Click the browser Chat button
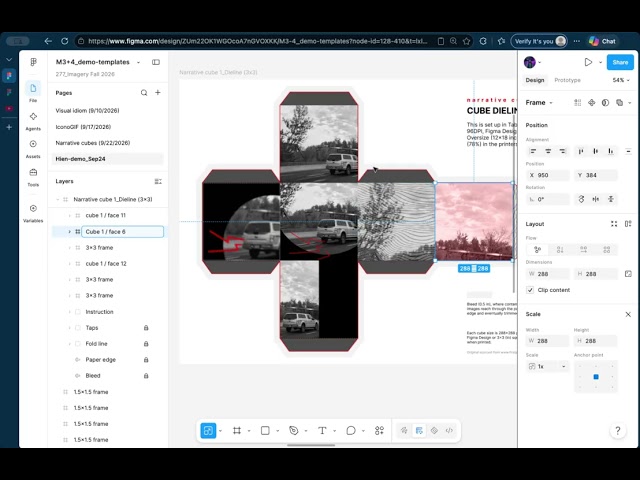The width and height of the screenshot is (640, 480). click(x=602, y=41)
